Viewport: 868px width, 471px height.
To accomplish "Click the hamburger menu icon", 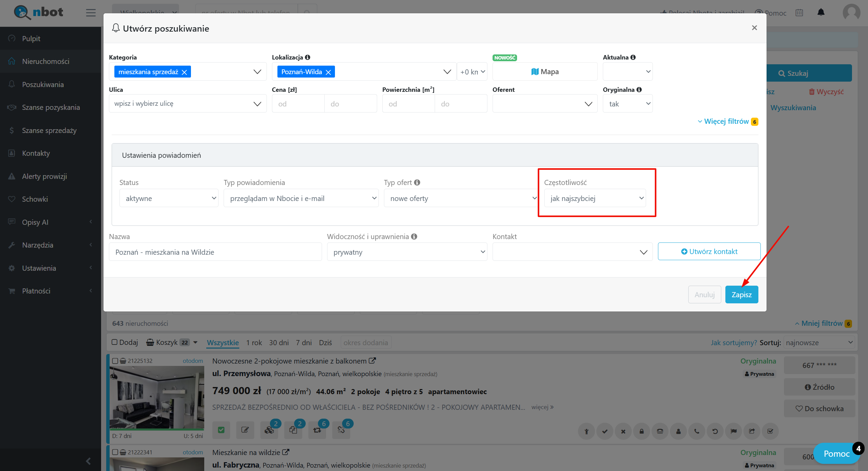I will tap(91, 13).
